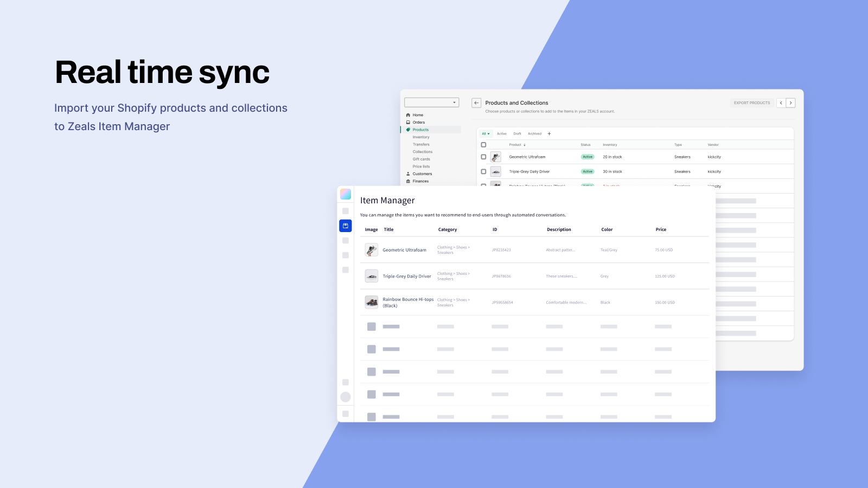Open Inventory in the Shopify sidebar
Viewport: 868px width, 488px height.
pos(421,137)
